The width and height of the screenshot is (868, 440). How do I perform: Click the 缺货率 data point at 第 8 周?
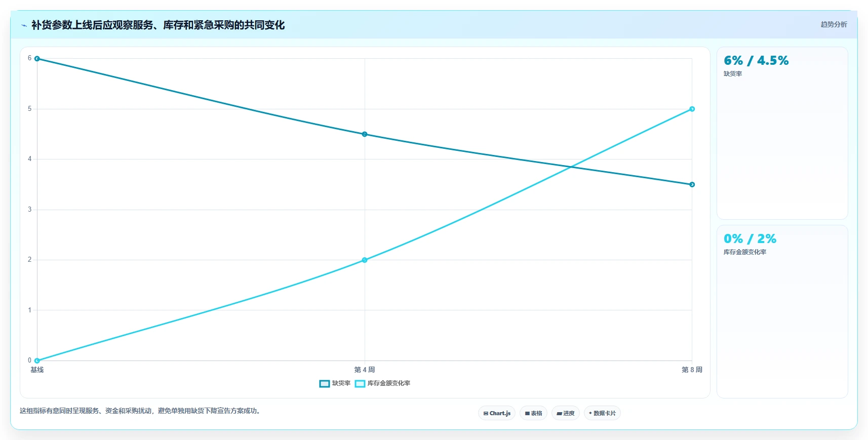point(692,184)
